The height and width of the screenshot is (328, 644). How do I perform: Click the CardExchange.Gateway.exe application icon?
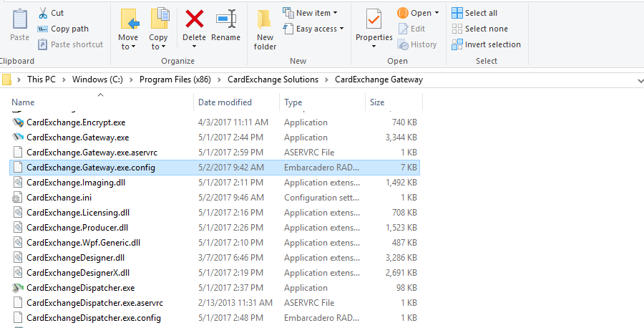pyautogui.click(x=18, y=138)
